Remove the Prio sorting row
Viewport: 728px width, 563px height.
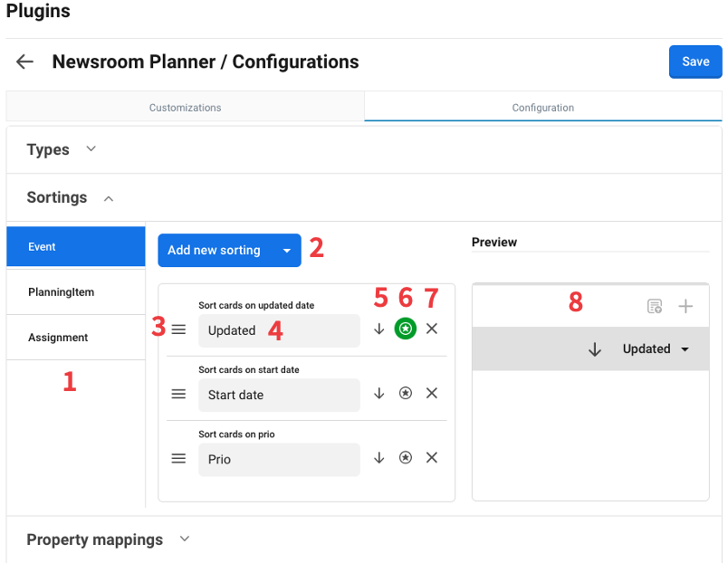432,458
